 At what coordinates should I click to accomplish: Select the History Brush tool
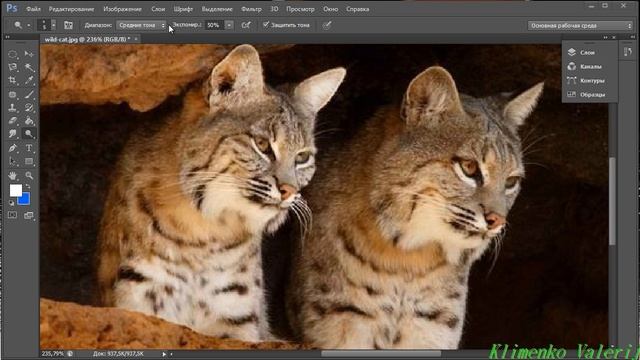pos(29,108)
